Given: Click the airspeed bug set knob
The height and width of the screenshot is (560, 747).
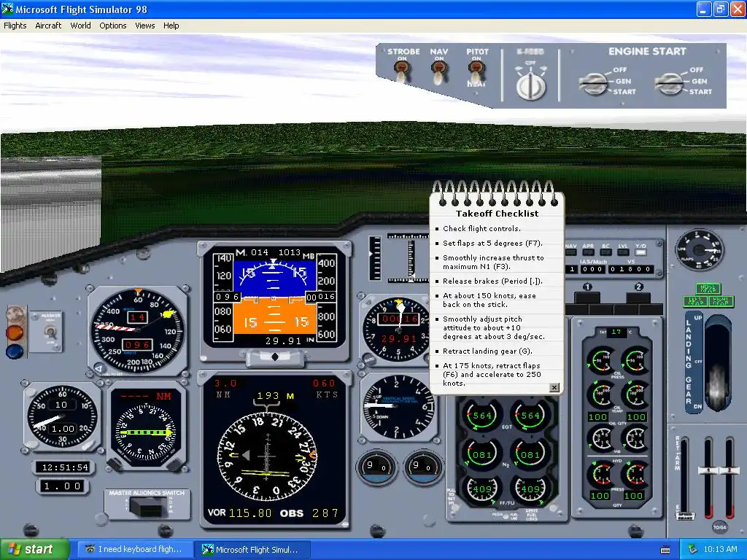Looking at the screenshot, I should 99,368.
